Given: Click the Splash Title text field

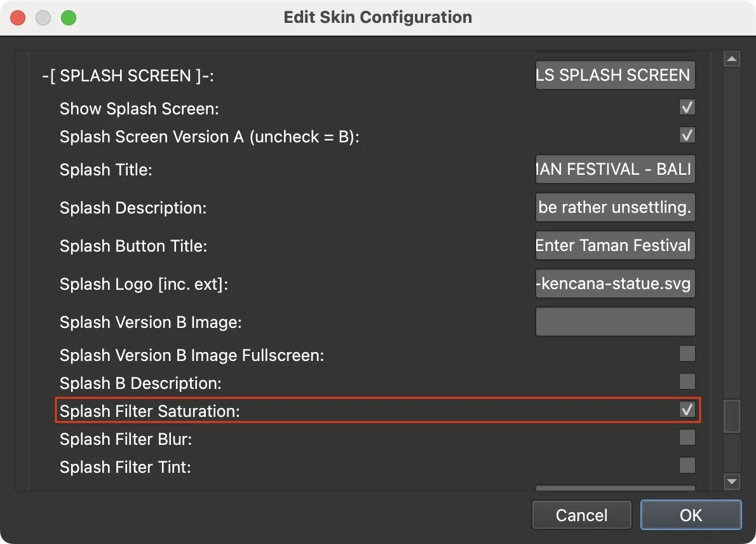Looking at the screenshot, I should [614, 169].
